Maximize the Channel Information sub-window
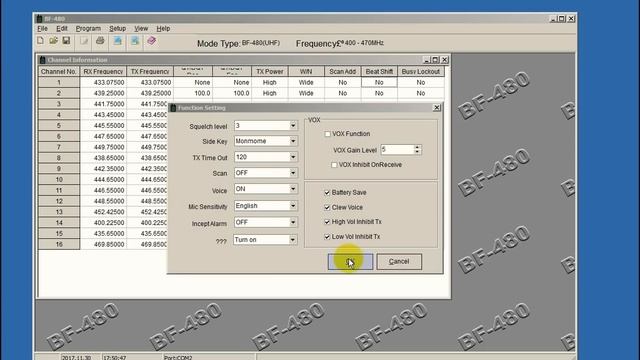640x360 pixels. click(436, 60)
